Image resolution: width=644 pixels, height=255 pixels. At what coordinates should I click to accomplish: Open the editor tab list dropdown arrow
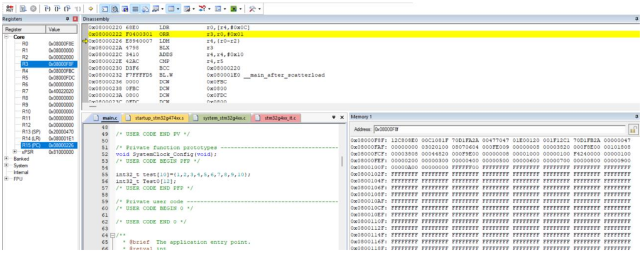click(x=334, y=117)
